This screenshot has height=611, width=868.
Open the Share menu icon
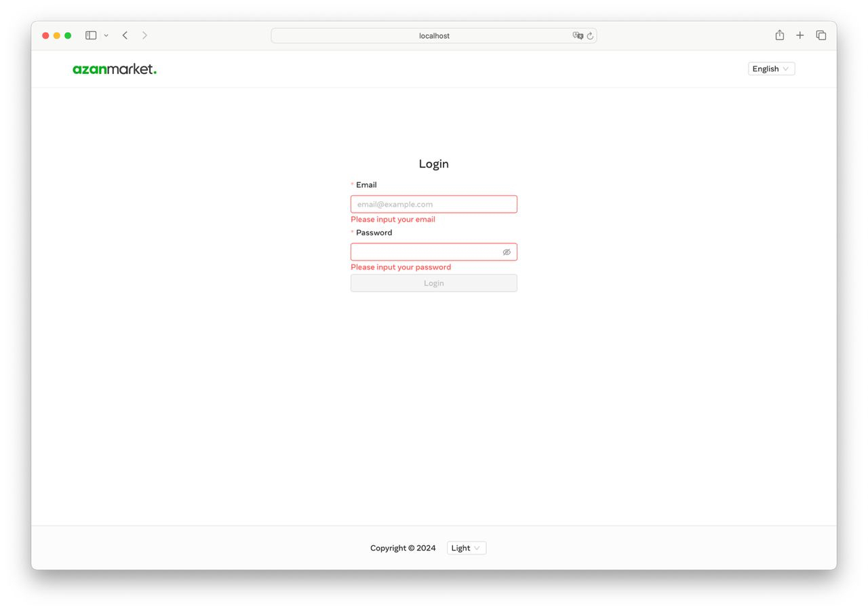pos(779,35)
